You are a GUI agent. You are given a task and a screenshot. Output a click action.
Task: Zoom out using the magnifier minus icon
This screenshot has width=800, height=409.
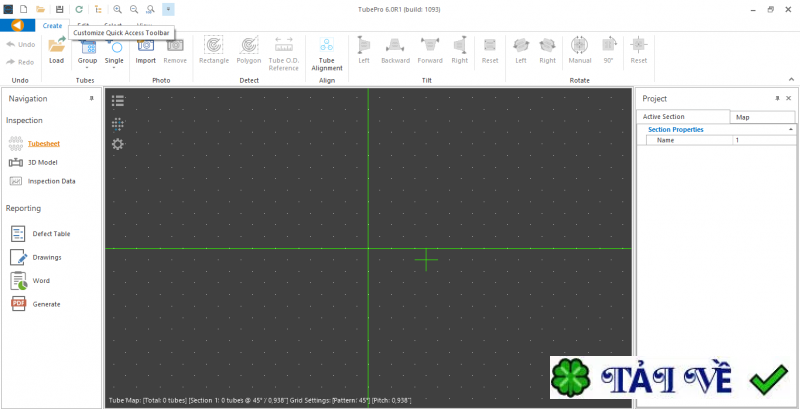coord(134,9)
